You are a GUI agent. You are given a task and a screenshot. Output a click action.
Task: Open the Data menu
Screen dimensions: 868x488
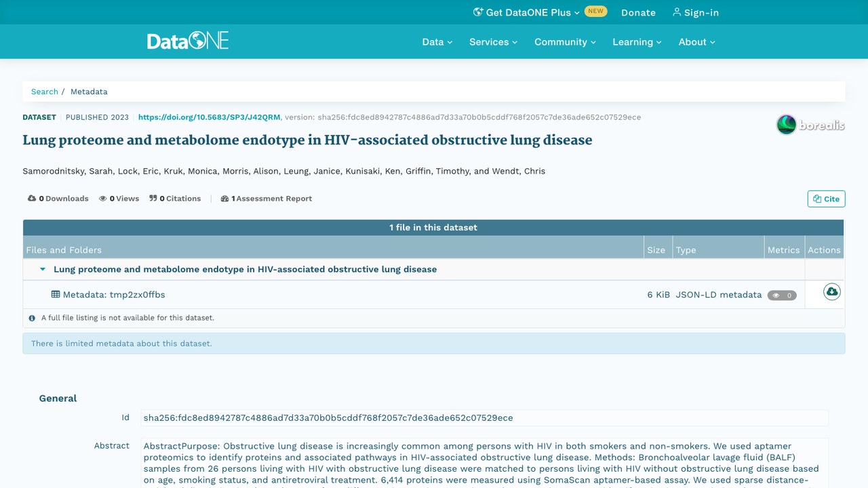[x=437, y=42]
